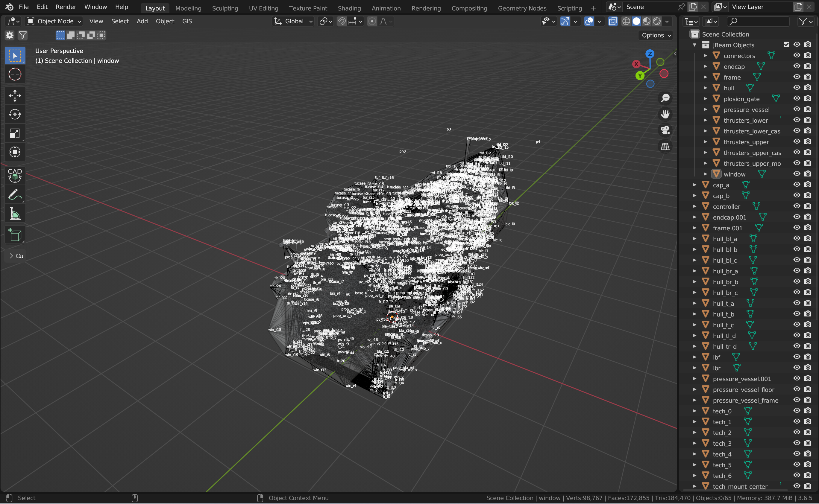Click the outliner search field
This screenshot has height=504, width=819.
click(758, 21)
